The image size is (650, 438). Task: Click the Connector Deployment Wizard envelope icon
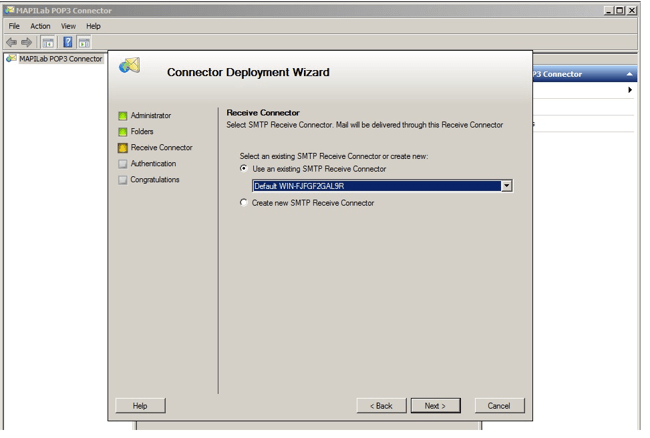click(x=129, y=65)
